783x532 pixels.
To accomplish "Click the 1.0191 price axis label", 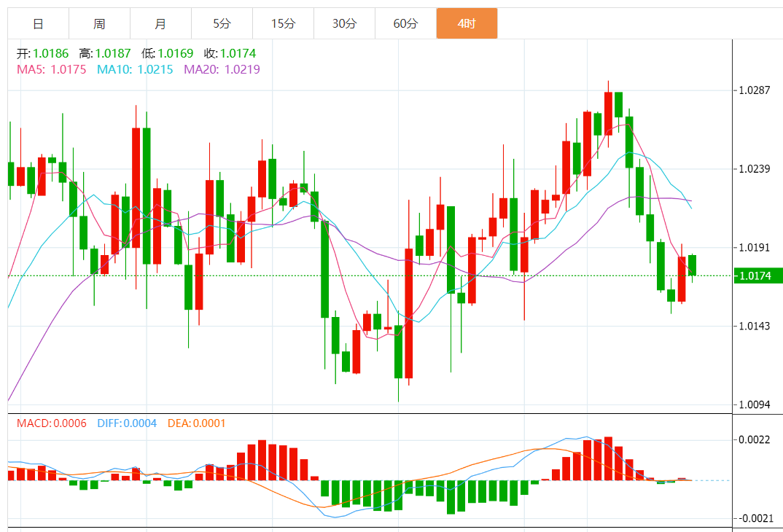I will tap(754, 248).
